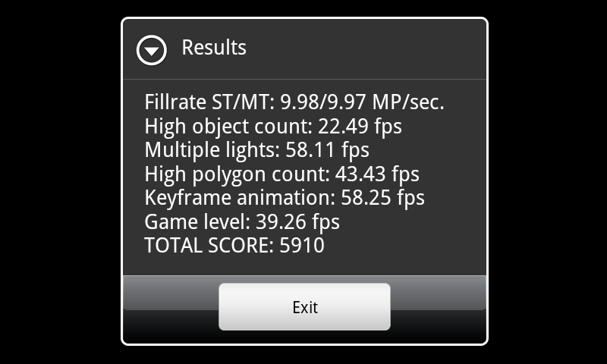The image size is (607, 364).
Task: Click the 9.98/9.97 MP/sec. value
Action: (363, 102)
